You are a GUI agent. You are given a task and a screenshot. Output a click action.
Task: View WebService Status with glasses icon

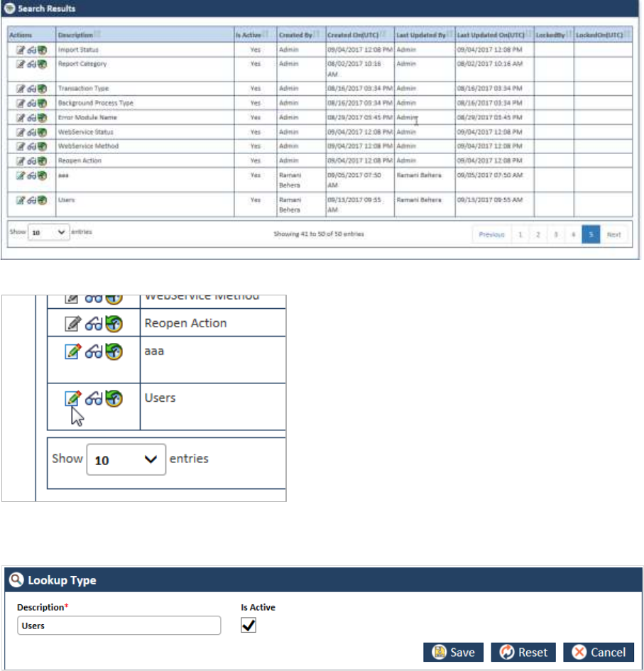pyautogui.click(x=32, y=133)
